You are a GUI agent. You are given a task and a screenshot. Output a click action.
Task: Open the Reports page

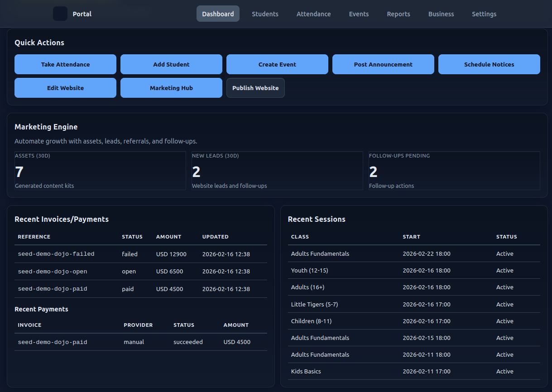pos(398,14)
